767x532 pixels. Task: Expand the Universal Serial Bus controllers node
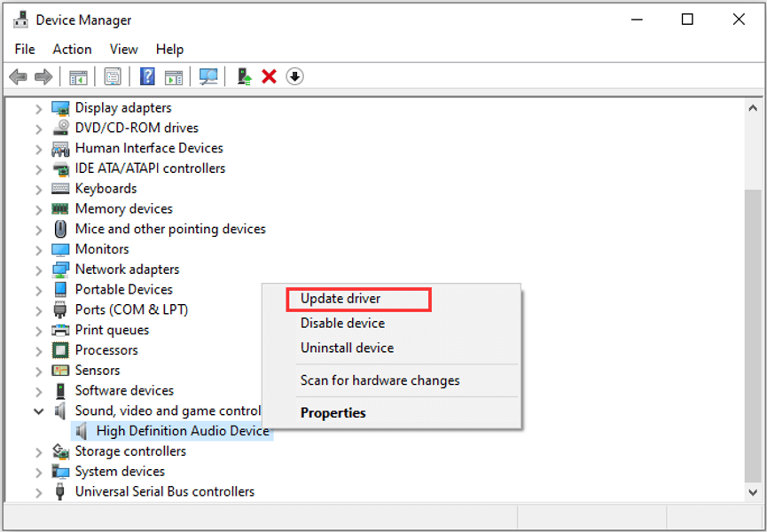(39, 492)
